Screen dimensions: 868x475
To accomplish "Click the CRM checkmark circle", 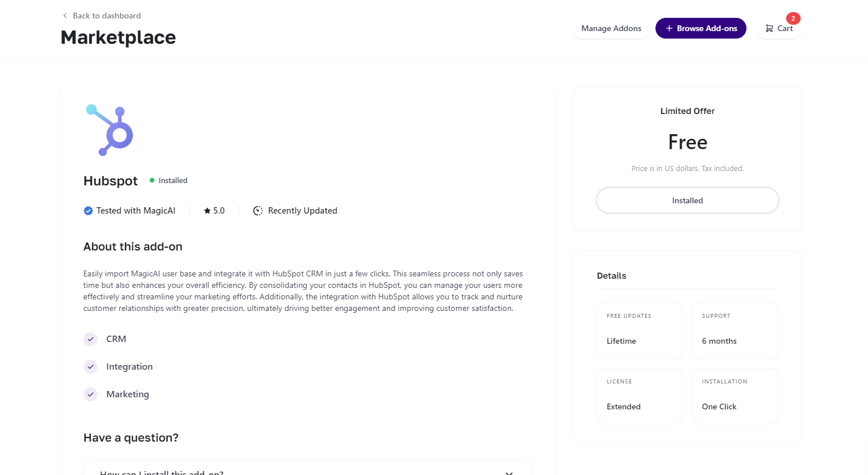I will pyautogui.click(x=90, y=339).
